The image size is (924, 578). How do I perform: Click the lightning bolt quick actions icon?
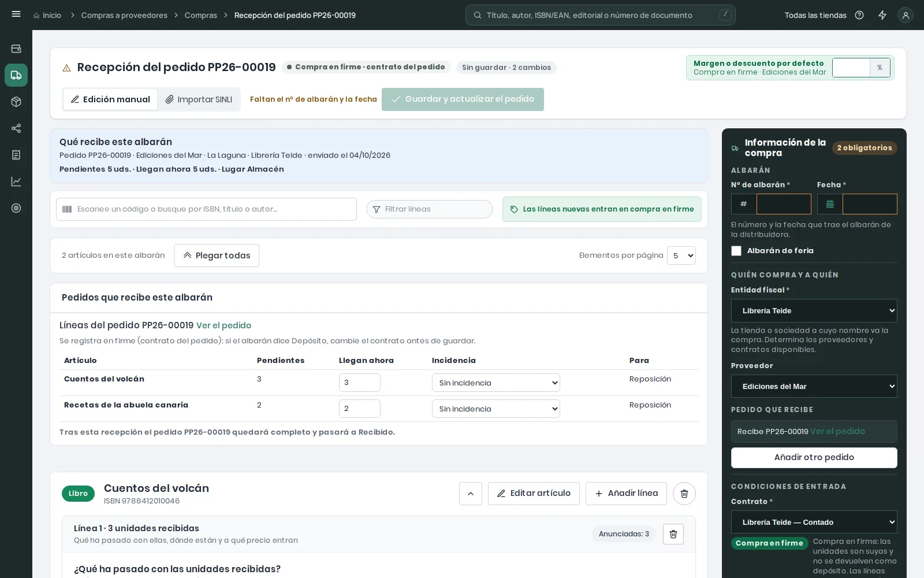click(882, 15)
